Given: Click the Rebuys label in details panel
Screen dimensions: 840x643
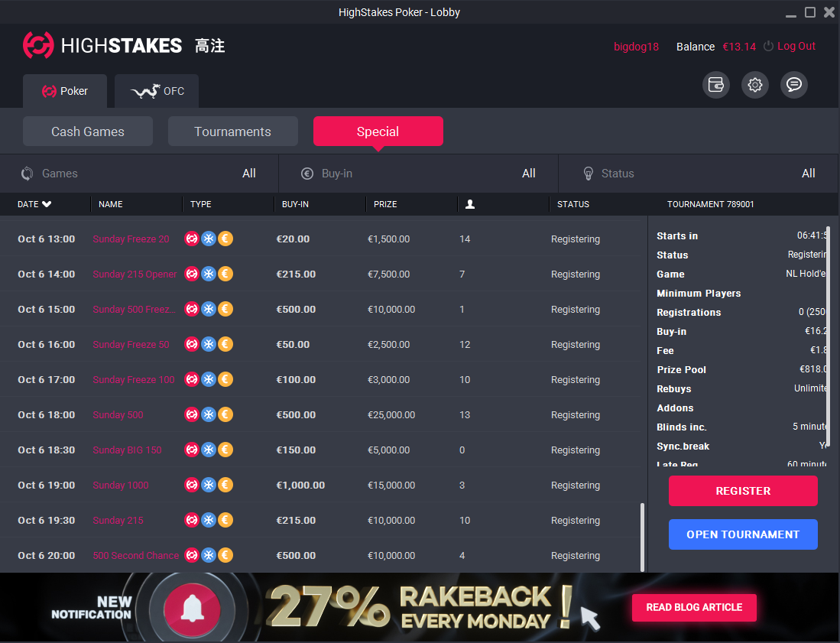Looking at the screenshot, I should (x=674, y=389).
